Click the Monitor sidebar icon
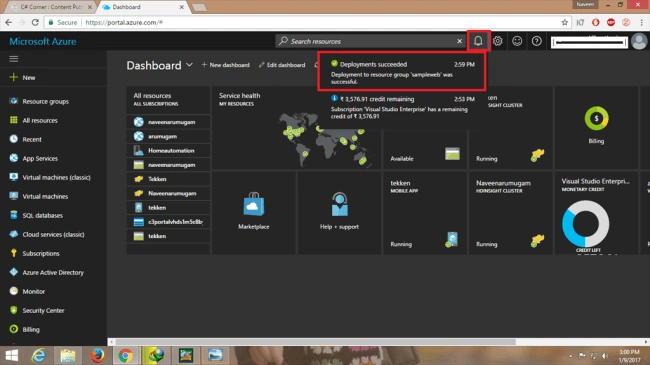Viewport: 650px width, 365px height. click(14, 291)
